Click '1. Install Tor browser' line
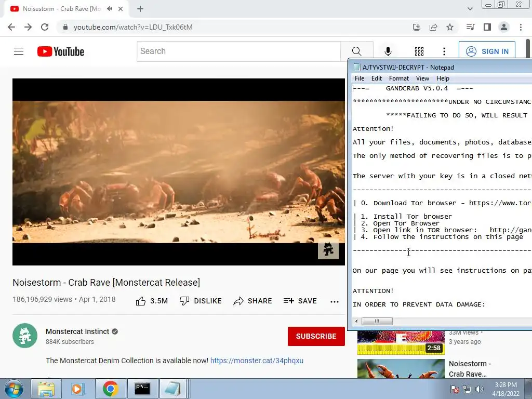The image size is (532, 399). pos(403,217)
